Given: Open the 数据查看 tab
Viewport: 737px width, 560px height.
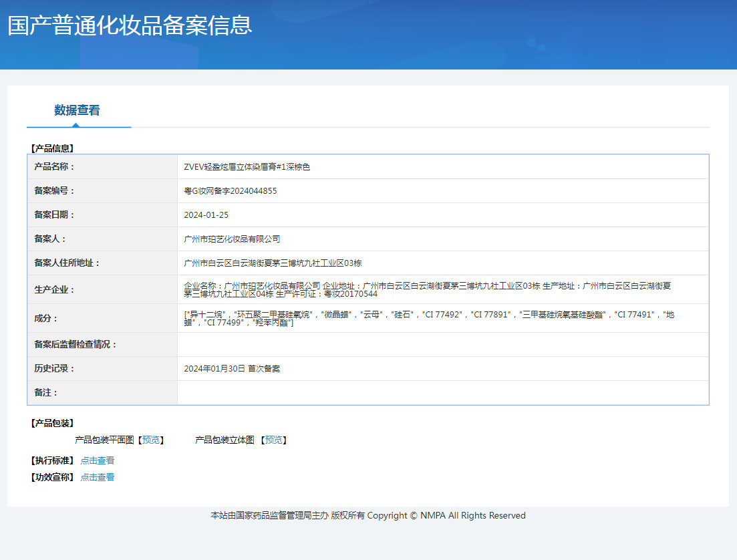Looking at the screenshot, I should pos(77,110).
